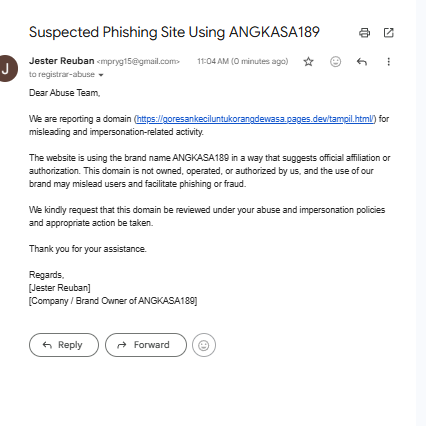Image resolution: width=426 pixels, height=426 pixels.
Task: Click the signature line Brand Owner of ANGKASA189
Action: pyautogui.click(x=113, y=301)
